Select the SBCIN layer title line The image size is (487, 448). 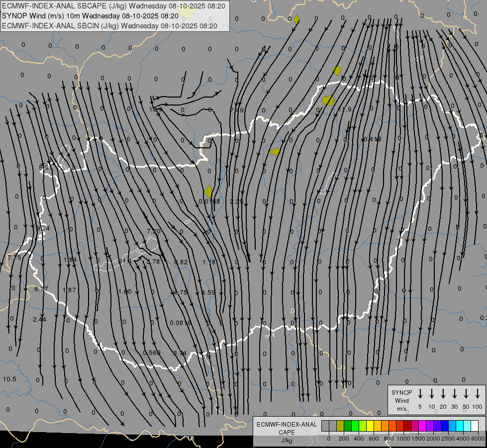[110, 25]
